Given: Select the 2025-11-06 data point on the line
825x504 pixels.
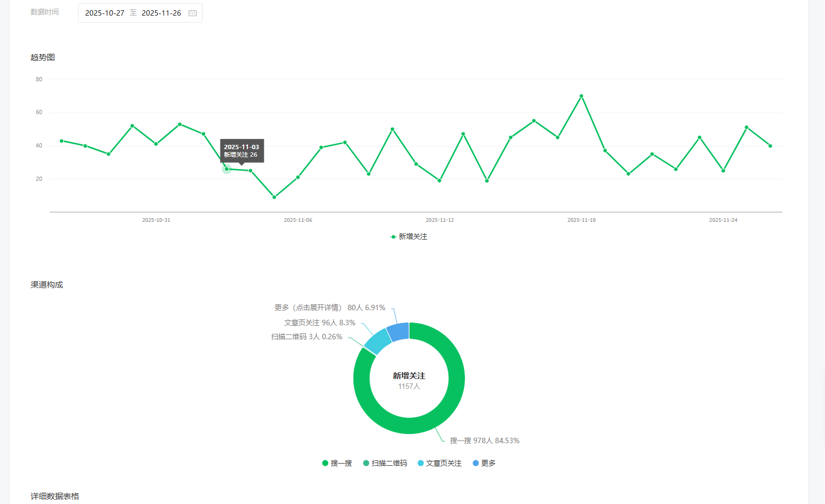Looking at the screenshot, I should [x=298, y=177].
